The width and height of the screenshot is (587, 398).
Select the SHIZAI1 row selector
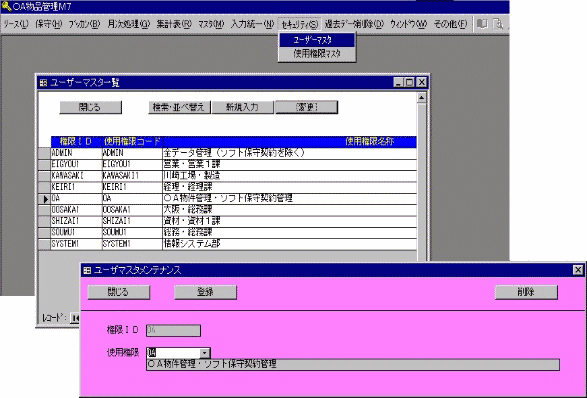45,221
